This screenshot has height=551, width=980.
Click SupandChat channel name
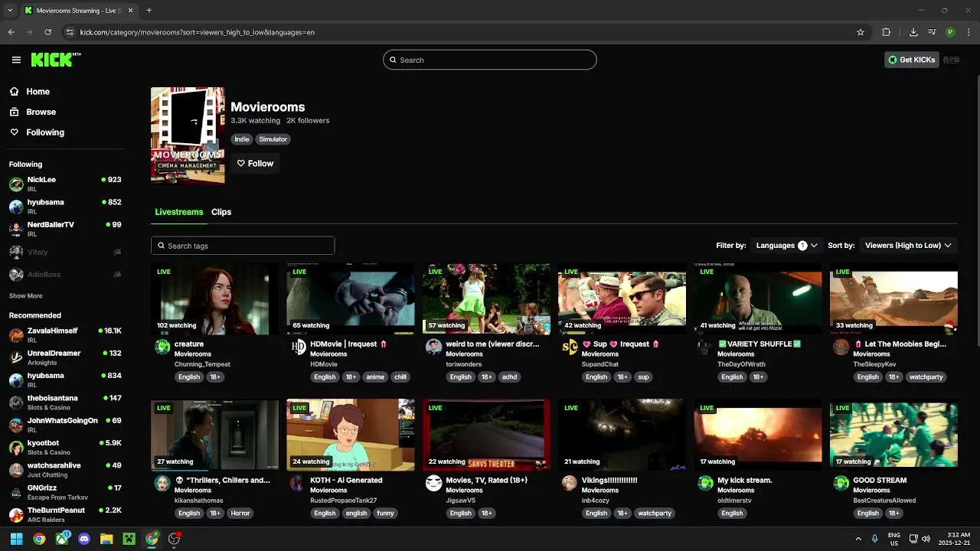(x=600, y=364)
